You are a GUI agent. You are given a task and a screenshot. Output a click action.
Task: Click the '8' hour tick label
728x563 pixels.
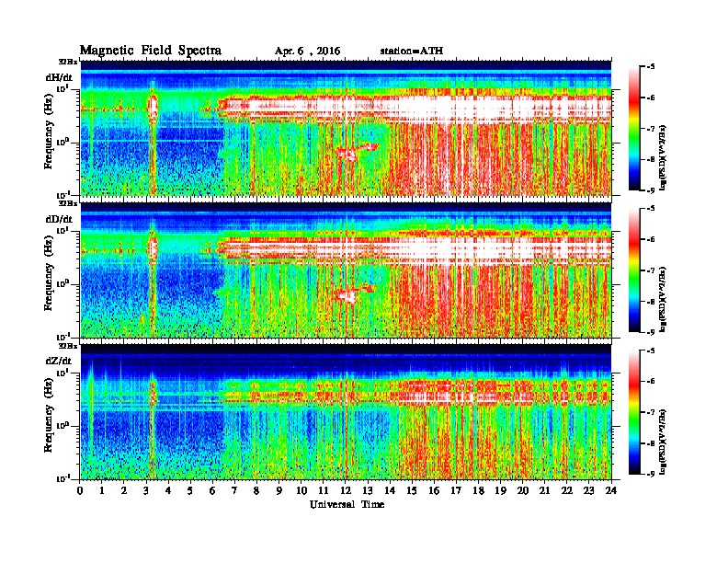[x=256, y=491]
